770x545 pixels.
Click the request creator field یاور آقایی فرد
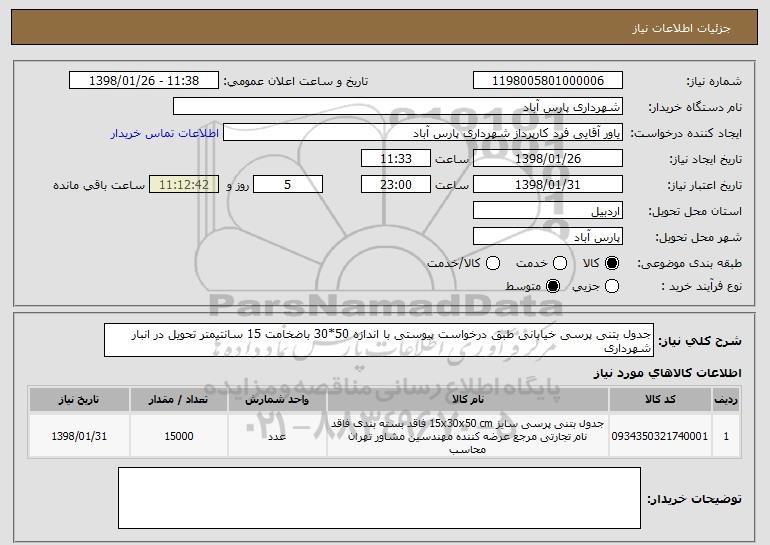click(423, 133)
